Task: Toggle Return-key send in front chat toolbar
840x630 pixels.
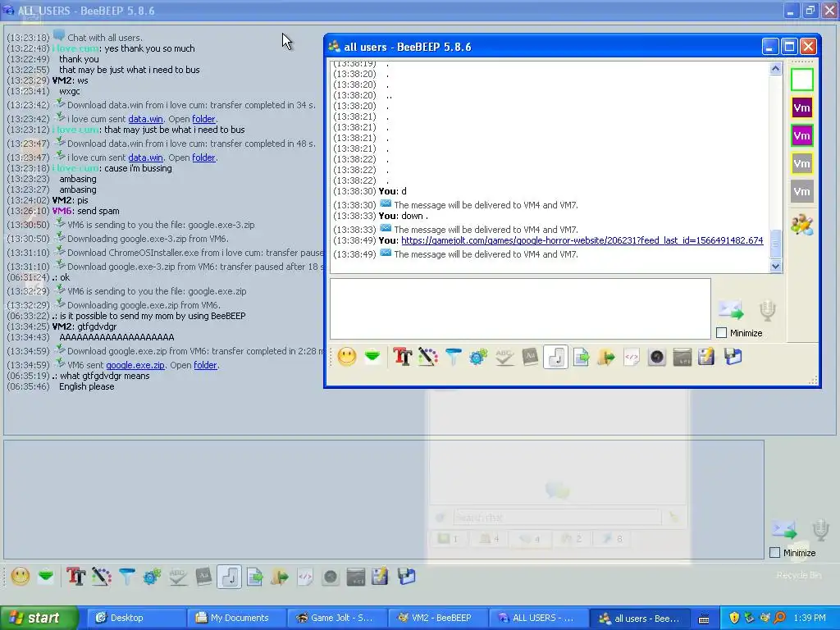Action: pyautogui.click(x=555, y=357)
